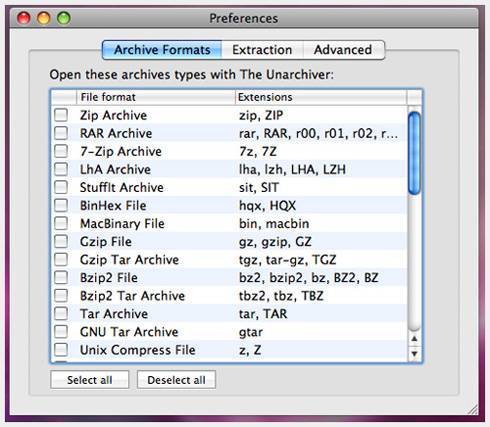
Task: Select the 'StuffIt Archive' row text
Action: [122, 187]
